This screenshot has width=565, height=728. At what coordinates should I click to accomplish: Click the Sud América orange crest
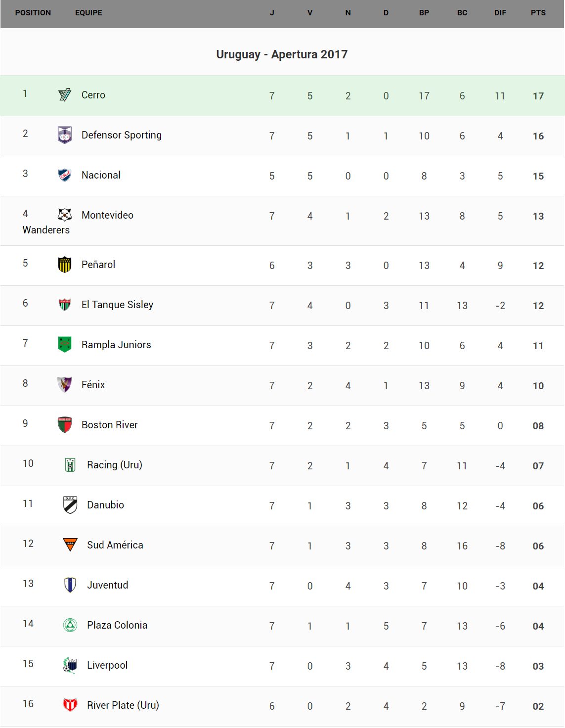coord(70,545)
